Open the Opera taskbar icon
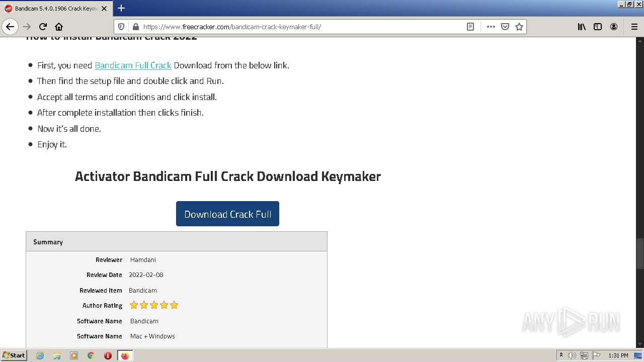Image resolution: width=644 pixels, height=362 pixels. (x=108, y=355)
